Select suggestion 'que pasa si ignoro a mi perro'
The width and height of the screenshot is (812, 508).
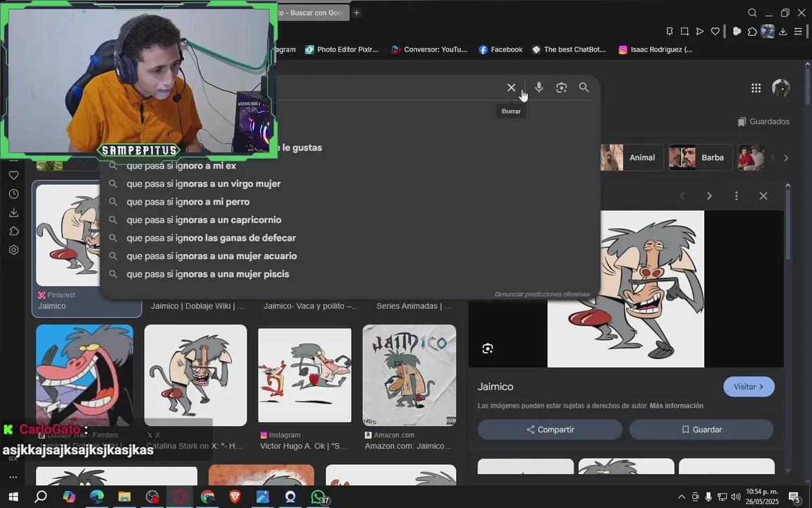click(x=187, y=201)
